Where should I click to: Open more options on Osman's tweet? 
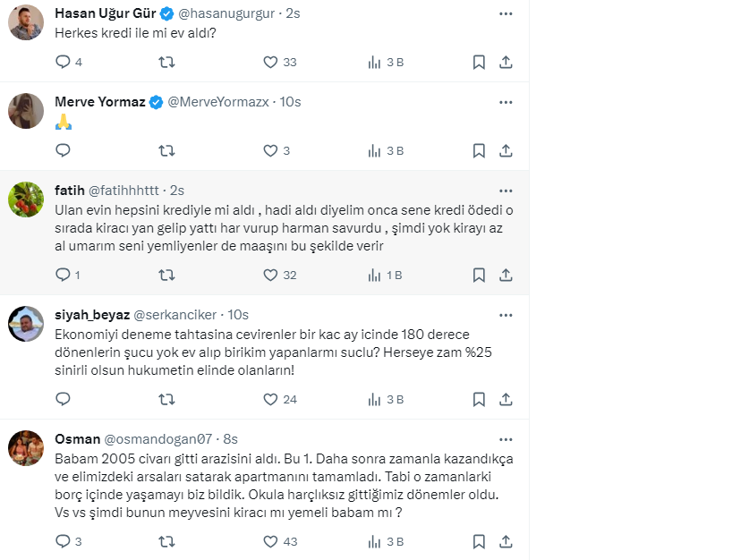tap(506, 439)
